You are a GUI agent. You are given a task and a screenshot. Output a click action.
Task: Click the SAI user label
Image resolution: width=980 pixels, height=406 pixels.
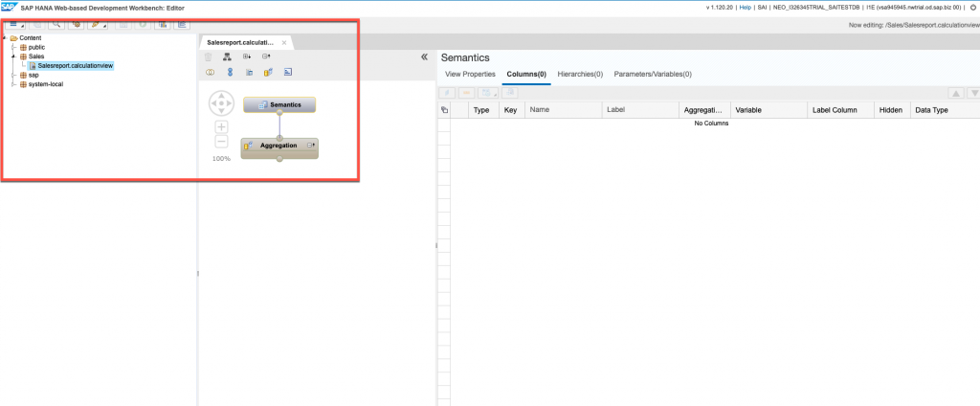click(x=763, y=8)
